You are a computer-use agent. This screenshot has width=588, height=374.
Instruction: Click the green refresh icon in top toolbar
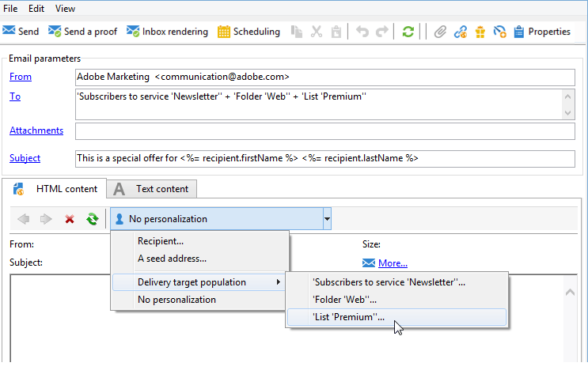408,32
